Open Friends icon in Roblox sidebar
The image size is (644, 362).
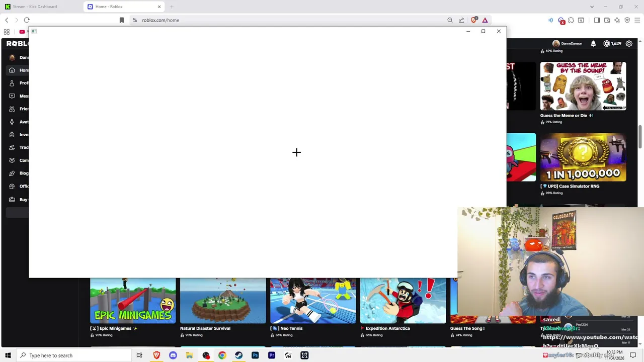pos(12,109)
